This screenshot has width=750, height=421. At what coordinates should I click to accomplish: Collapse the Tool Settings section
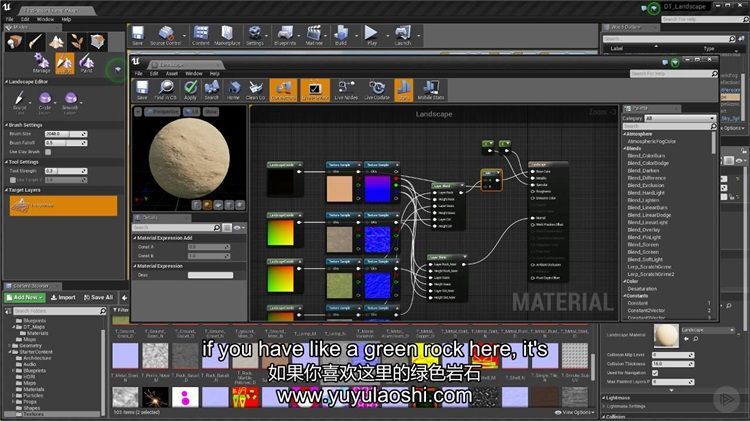tap(7, 162)
